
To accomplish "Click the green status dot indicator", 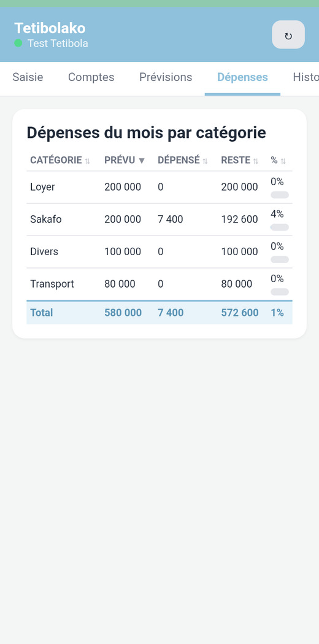I will pyautogui.click(x=18, y=43).
